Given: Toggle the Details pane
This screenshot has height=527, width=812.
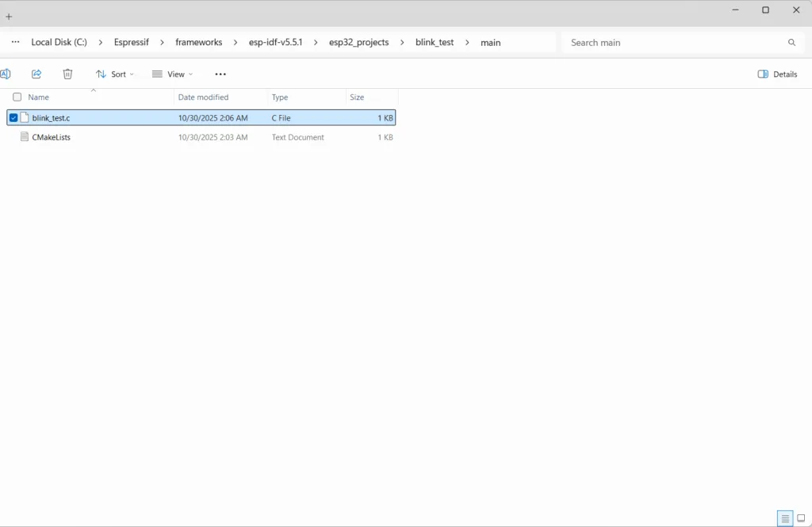Looking at the screenshot, I should coord(777,74).
